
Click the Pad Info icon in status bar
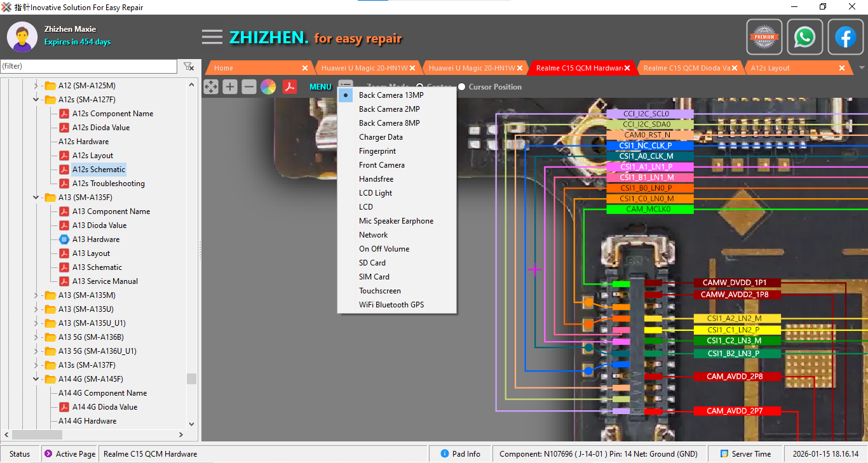pyautogui.click(x=445, y=453)
